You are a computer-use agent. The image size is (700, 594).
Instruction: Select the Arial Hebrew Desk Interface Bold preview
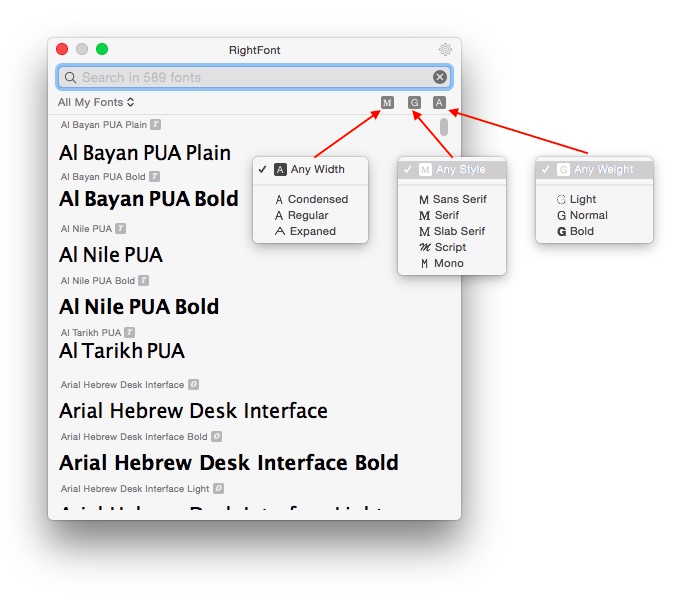point(229,462)
